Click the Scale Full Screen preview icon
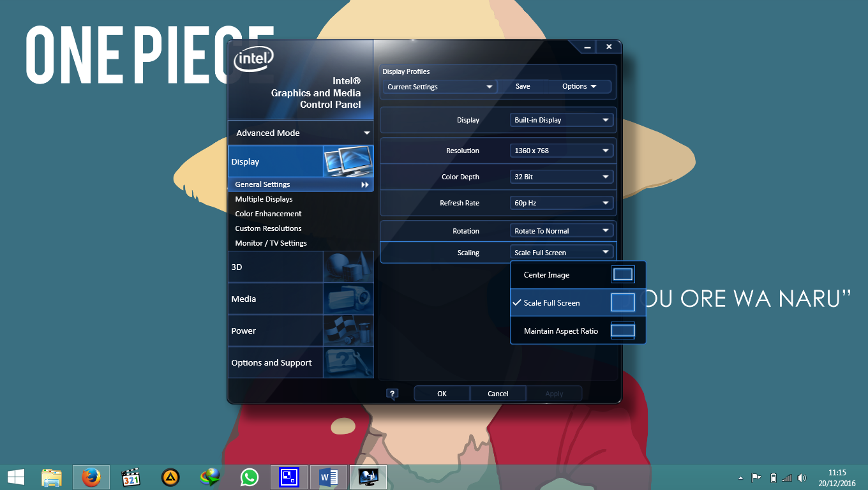Screen dimensions: 868x490 click(x=623, y=302)
